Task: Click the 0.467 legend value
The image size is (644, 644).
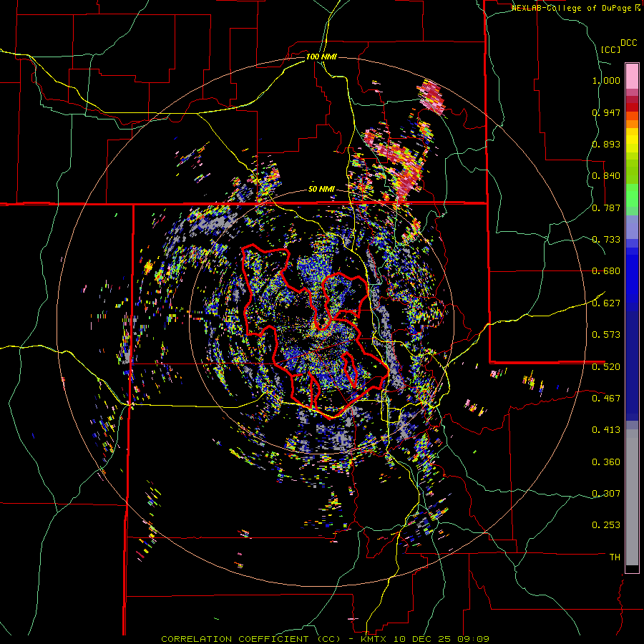Action: 606,399
